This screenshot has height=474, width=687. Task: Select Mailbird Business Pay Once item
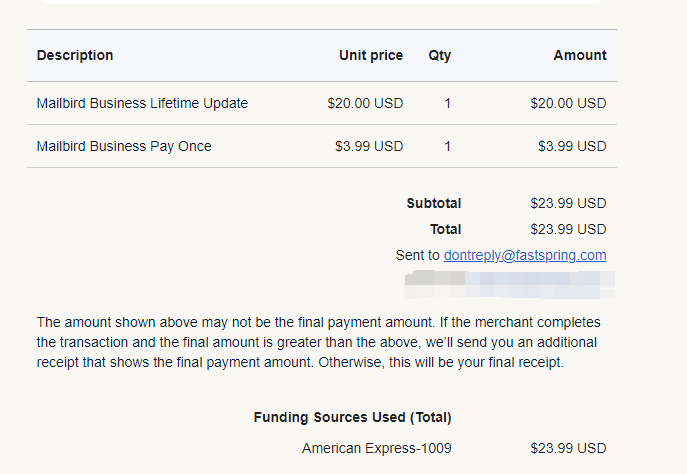click(124, 146)
